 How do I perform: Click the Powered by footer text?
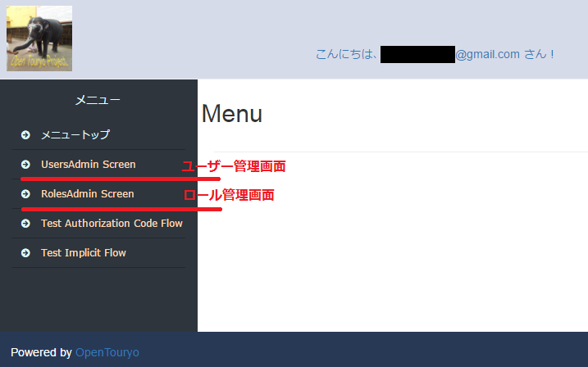click(41, 352)
